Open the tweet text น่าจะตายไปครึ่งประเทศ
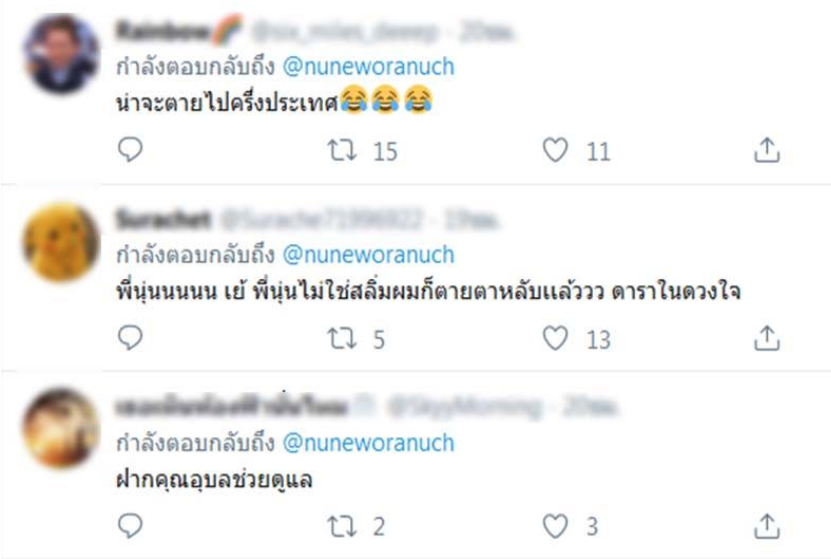This screenshot has width=831, height=559. (227, 102)
